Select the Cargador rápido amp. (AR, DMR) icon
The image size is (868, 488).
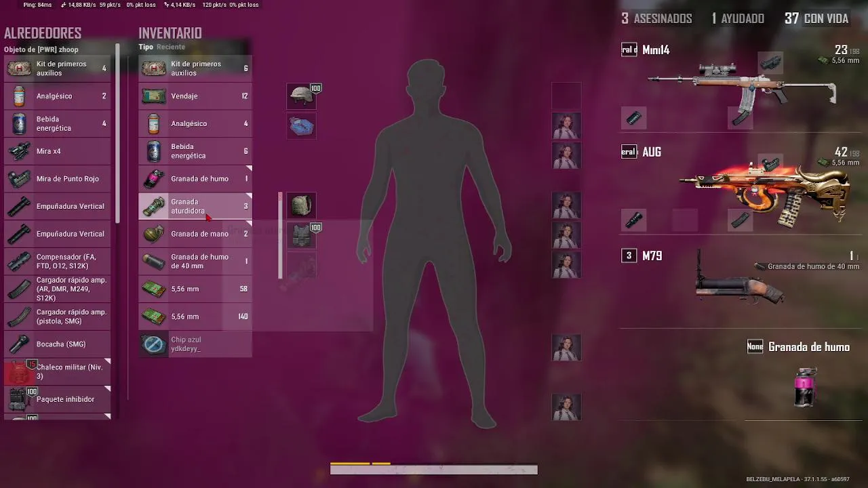pyautogui.click(x=19, y=289)
